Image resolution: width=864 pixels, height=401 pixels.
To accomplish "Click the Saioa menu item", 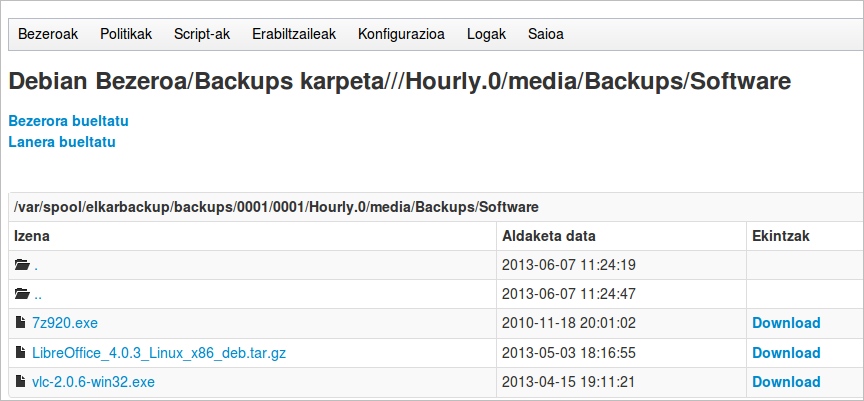I will (x=546, y=34).
